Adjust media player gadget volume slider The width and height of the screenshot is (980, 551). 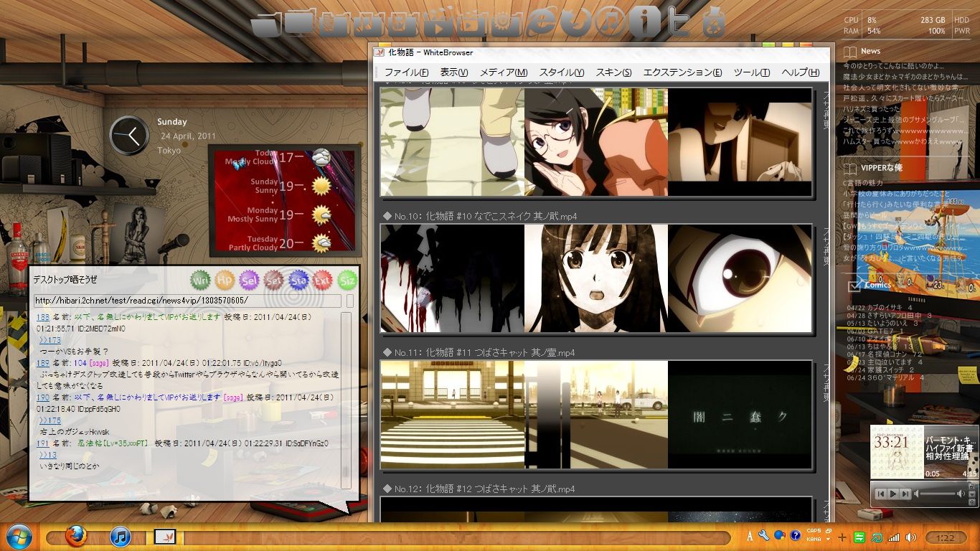938,494
